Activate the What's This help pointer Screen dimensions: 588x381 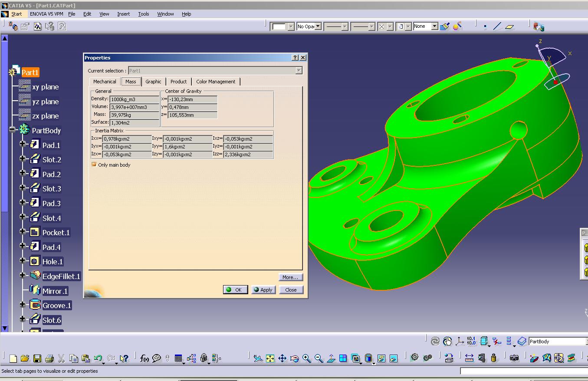(124, 358)
